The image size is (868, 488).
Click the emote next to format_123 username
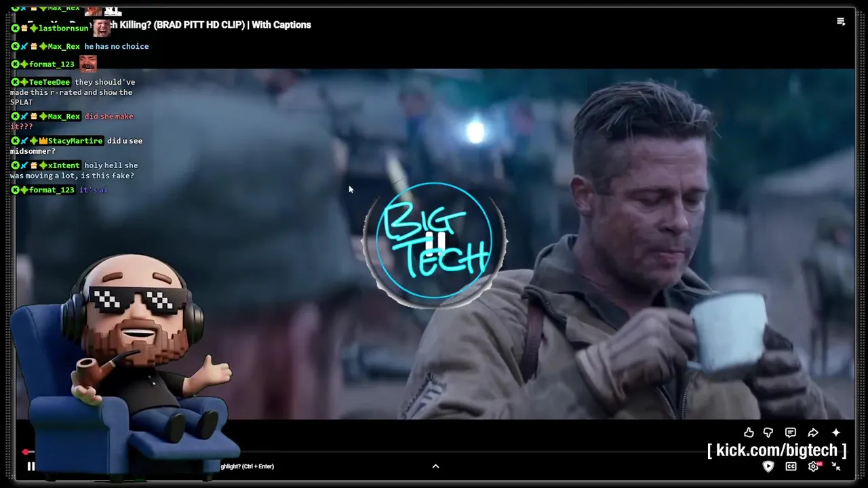(x=88, y=64)
